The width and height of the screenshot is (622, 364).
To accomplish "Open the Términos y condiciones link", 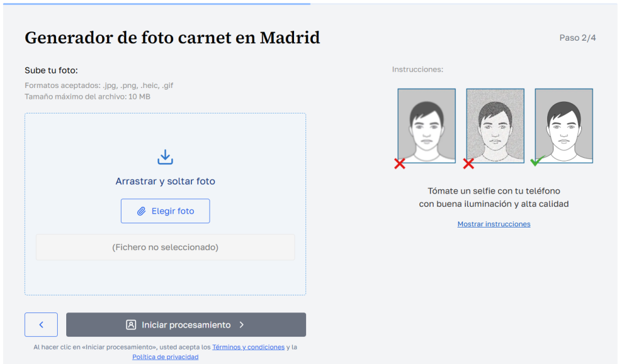I will click(248, 347).
